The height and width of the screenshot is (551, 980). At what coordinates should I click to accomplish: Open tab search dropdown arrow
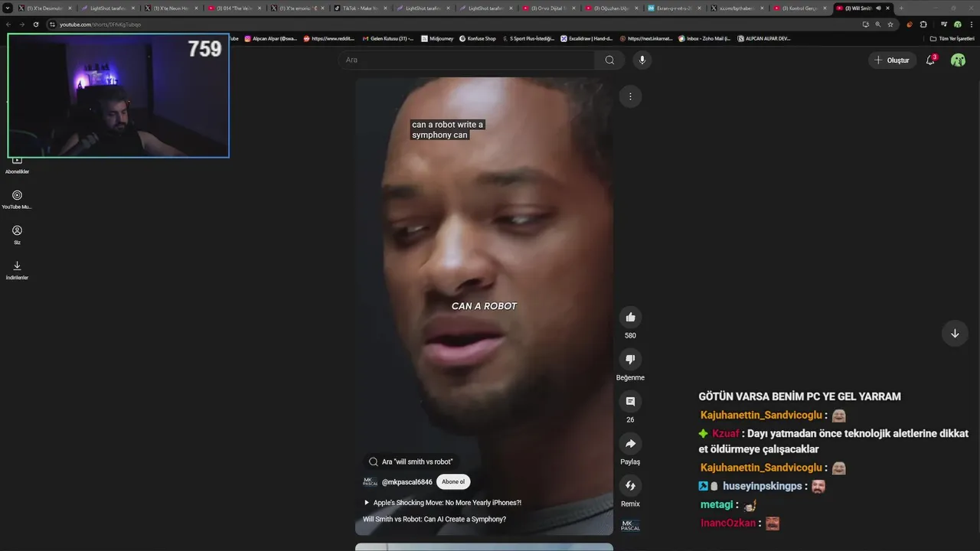[x=8, y=8]
